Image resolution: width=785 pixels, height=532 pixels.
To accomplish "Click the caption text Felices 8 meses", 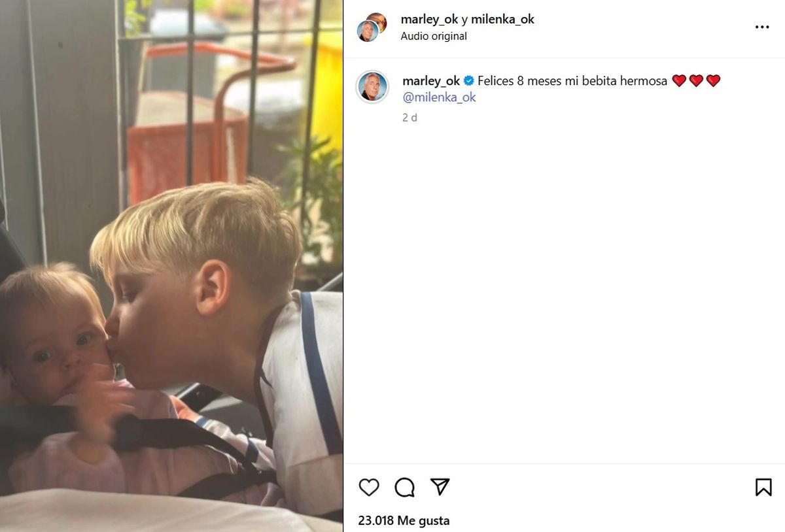I will [572, 81].
